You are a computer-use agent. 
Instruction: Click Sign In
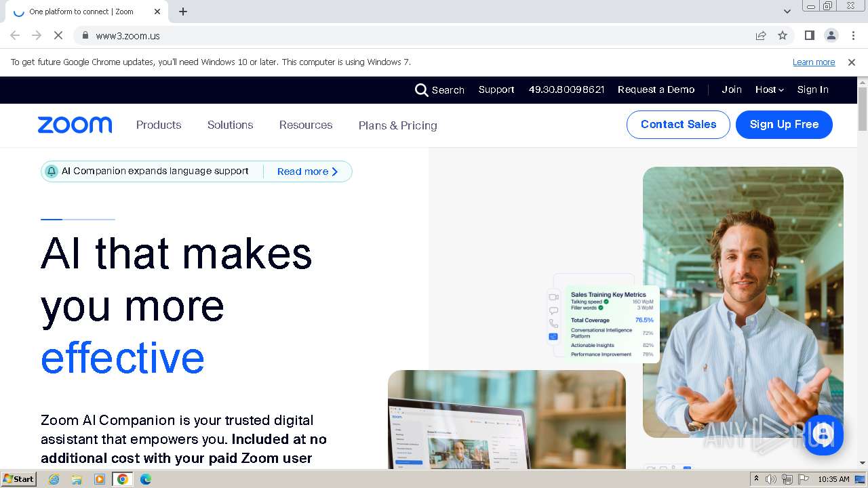coord(812,89)
